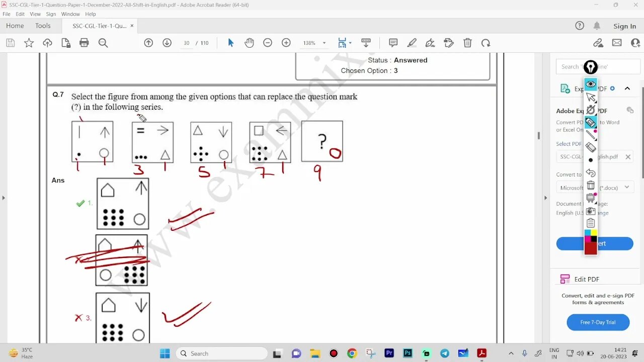Open the View menu
The image size is (644, 362).
tap(35, 14)
